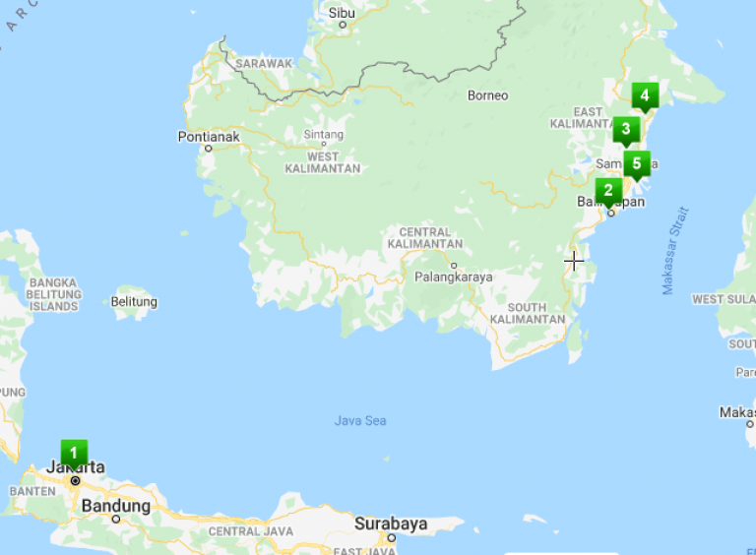Click the Pontianak city dot
The height and width of the screenshot is (555, 756).
point(209,149)
